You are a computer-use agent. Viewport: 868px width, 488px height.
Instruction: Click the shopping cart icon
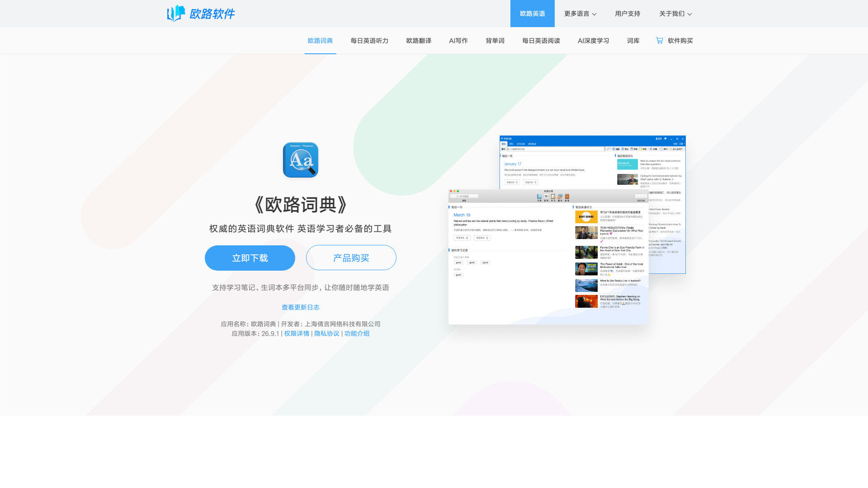[660, 40]
